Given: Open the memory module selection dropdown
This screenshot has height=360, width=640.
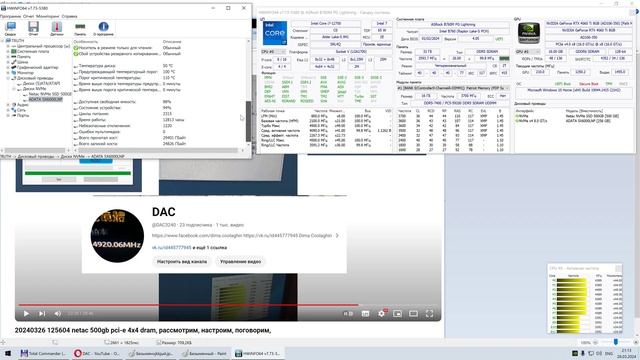Looking at the screenshot, I should coord(453,88).
